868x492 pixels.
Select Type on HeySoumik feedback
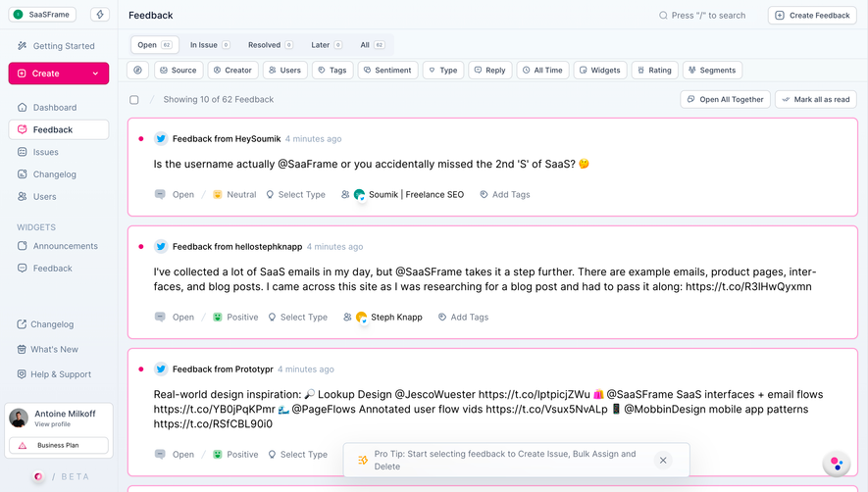click(295, 194)
